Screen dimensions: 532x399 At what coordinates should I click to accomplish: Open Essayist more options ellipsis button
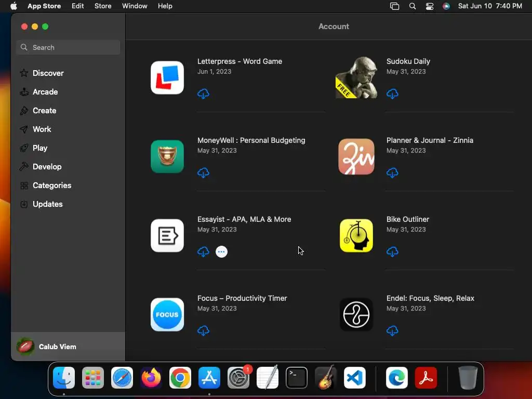tap(221, 252)
